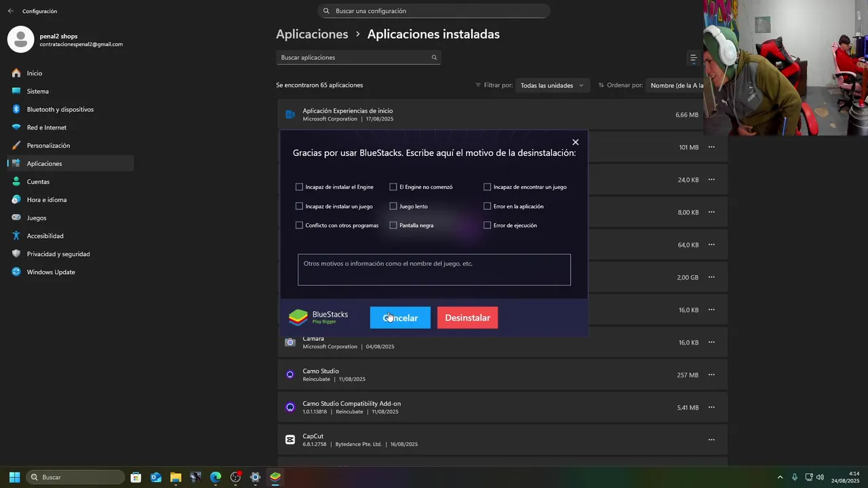Image resolution: width=868 pixels, height=488 pixels.
Task: Open the Windows Start menu
Action: pyautogui.click(x=14, y=477)
